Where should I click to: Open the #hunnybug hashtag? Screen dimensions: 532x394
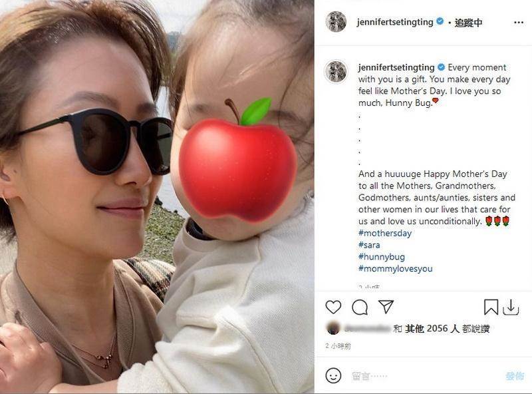381,257
